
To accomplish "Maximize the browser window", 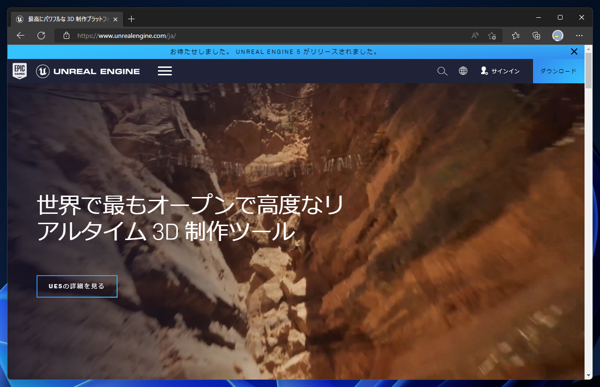I will [560, 18].
